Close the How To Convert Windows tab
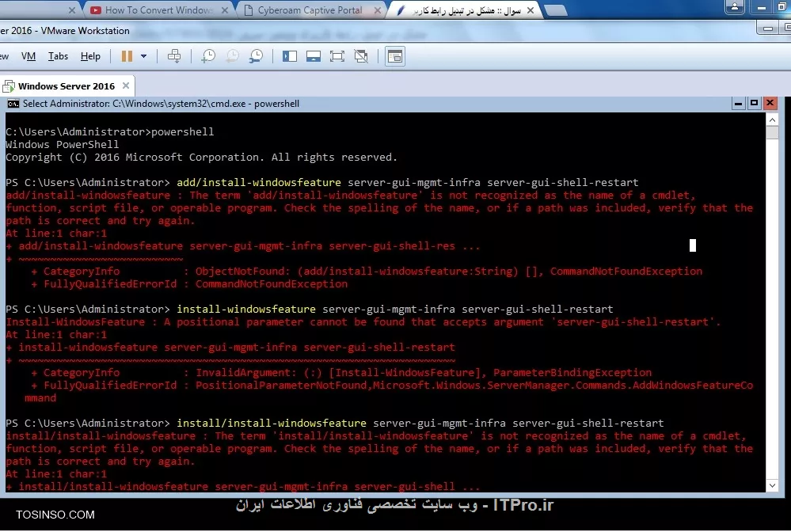 (x=225, y=10)
